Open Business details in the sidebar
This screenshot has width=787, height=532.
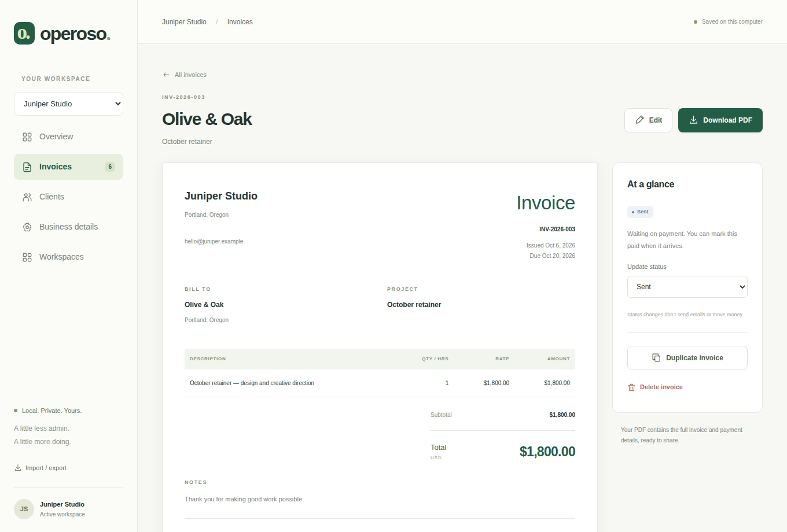coord(68,227)
